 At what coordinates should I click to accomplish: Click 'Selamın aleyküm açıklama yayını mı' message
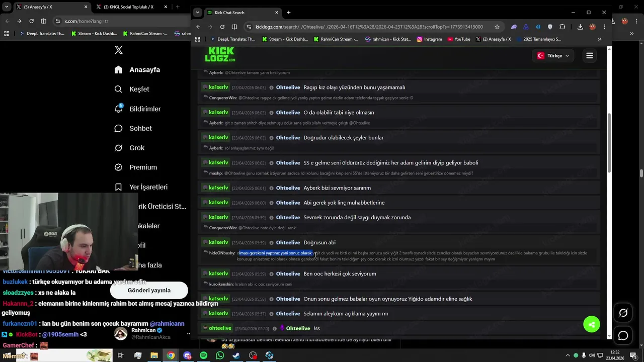click(346, 314)
